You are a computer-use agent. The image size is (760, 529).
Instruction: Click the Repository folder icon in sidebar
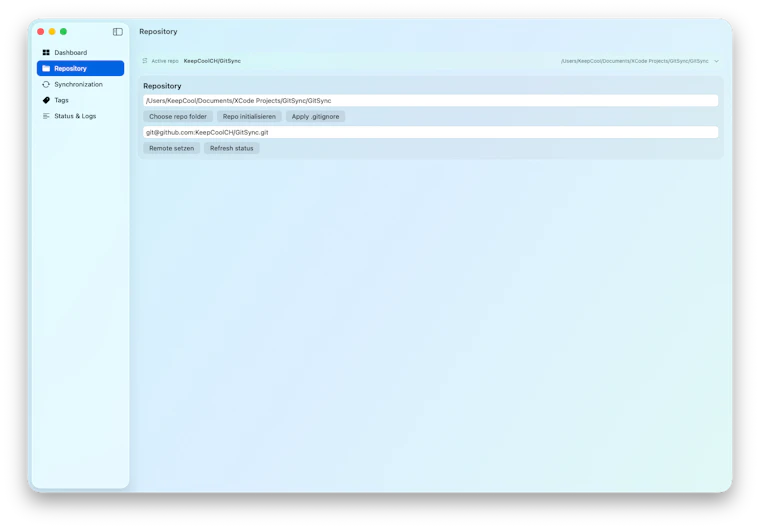point(46,68)
